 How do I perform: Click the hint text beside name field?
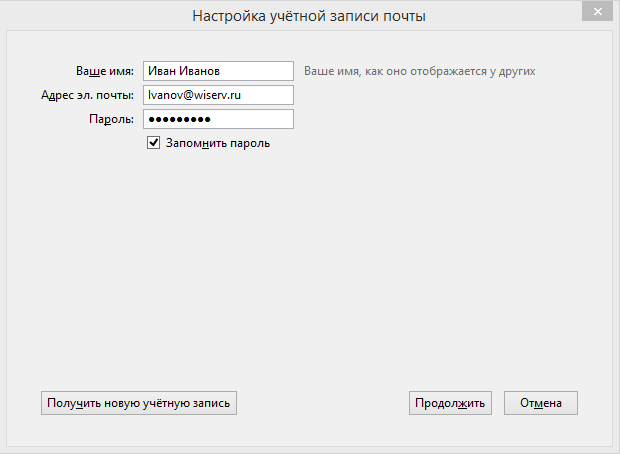[420, 71]
